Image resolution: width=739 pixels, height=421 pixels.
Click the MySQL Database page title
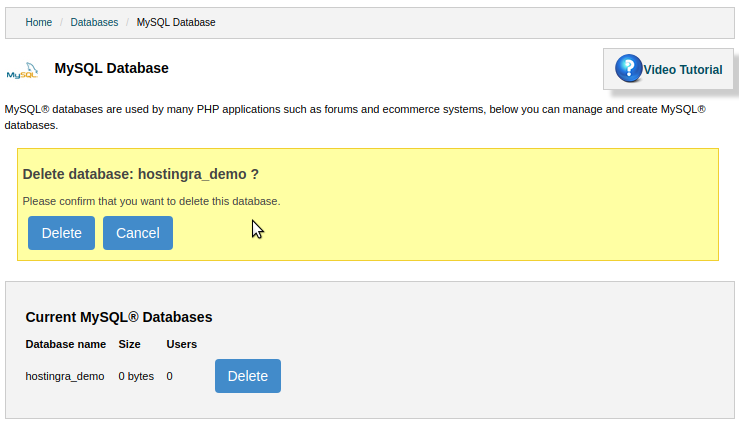(111, 68)
